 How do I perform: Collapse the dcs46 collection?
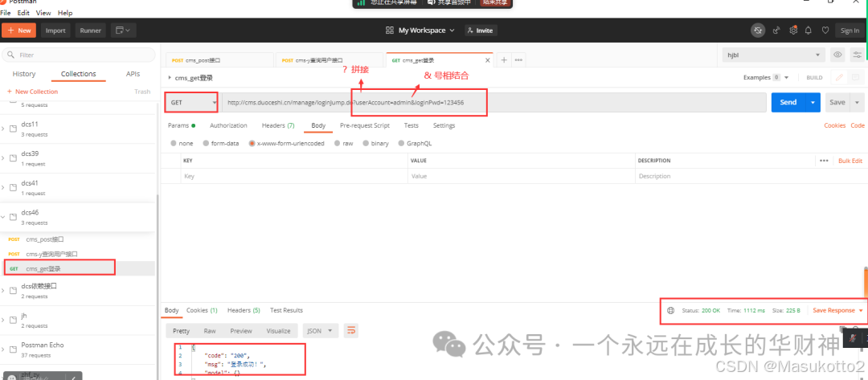[x=2, y=218]
